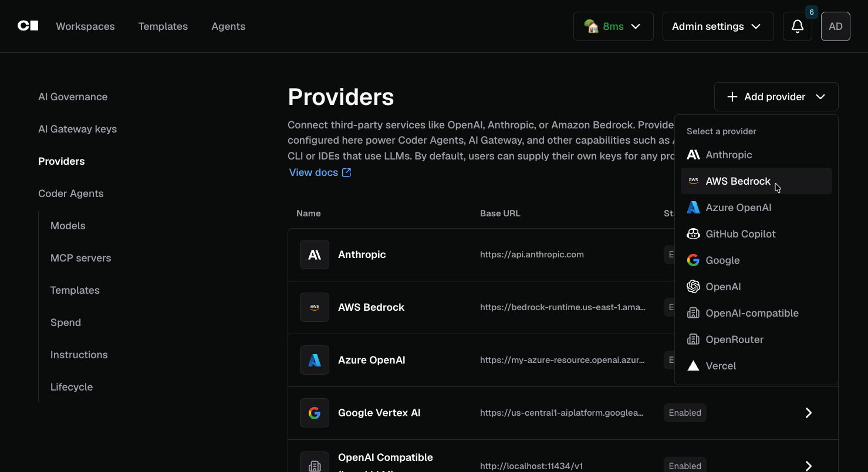Expand the 8ms latency dropdown

(613, 26)
